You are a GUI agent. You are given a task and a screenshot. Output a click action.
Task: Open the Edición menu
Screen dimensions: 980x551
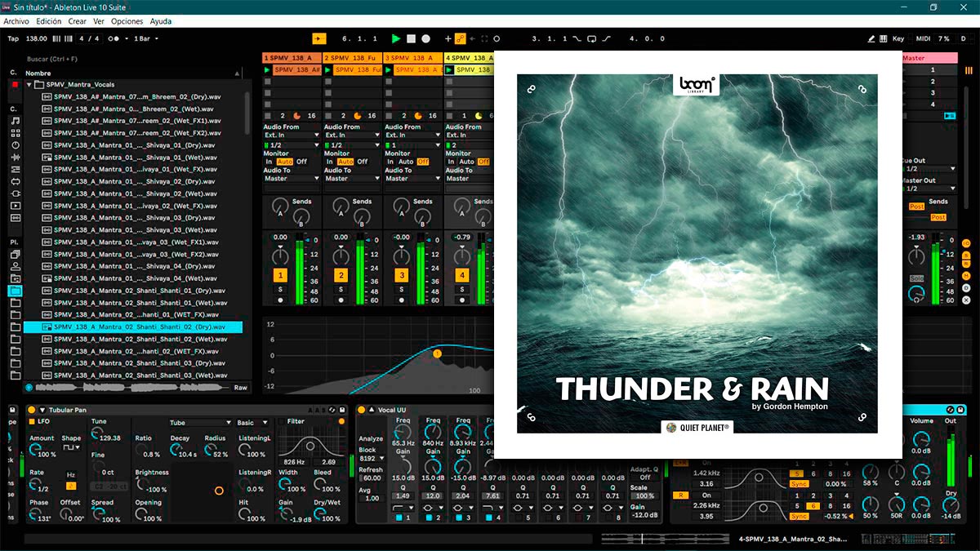tap(49, 21)
